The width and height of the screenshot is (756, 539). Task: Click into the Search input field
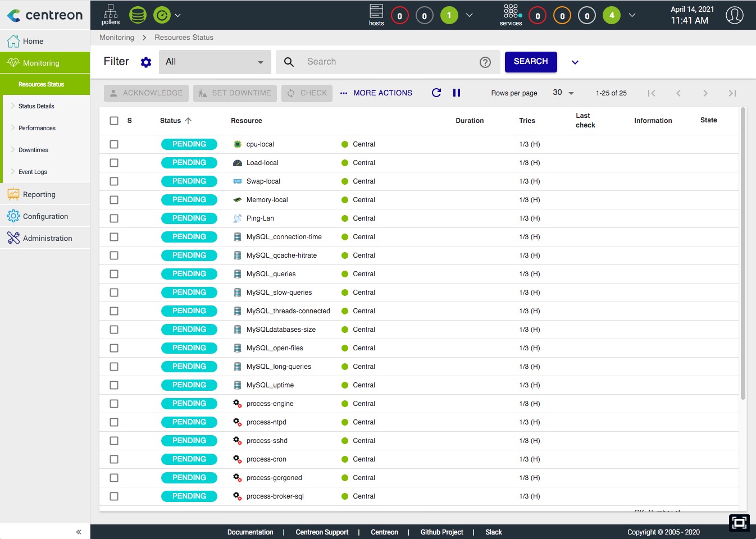(x=388, y=62)
